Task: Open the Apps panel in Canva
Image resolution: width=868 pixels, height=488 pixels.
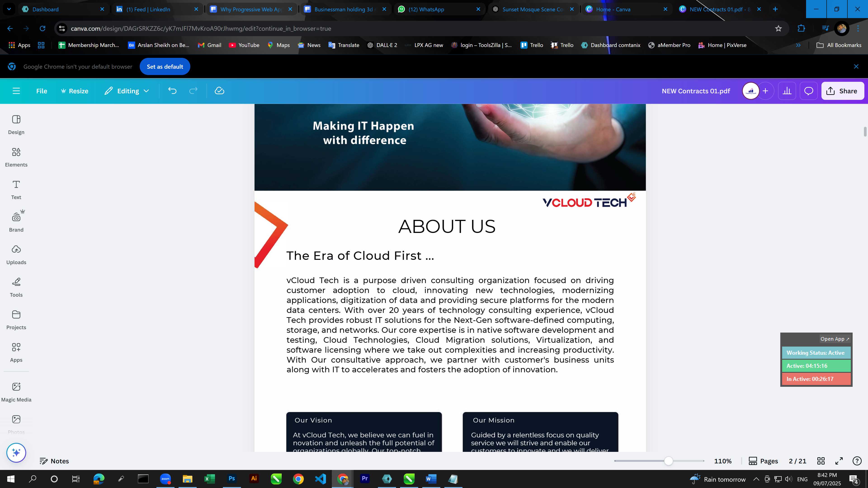Action: [16, 353]
